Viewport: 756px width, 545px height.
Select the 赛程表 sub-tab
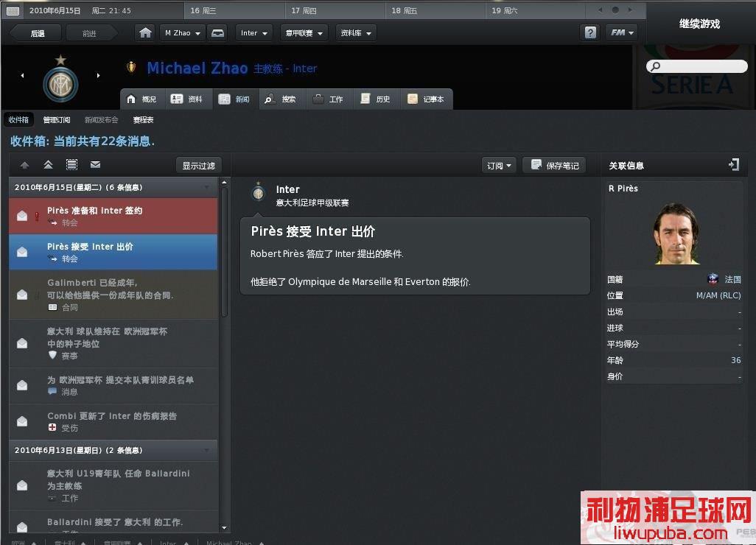click(x=143, y=119)
